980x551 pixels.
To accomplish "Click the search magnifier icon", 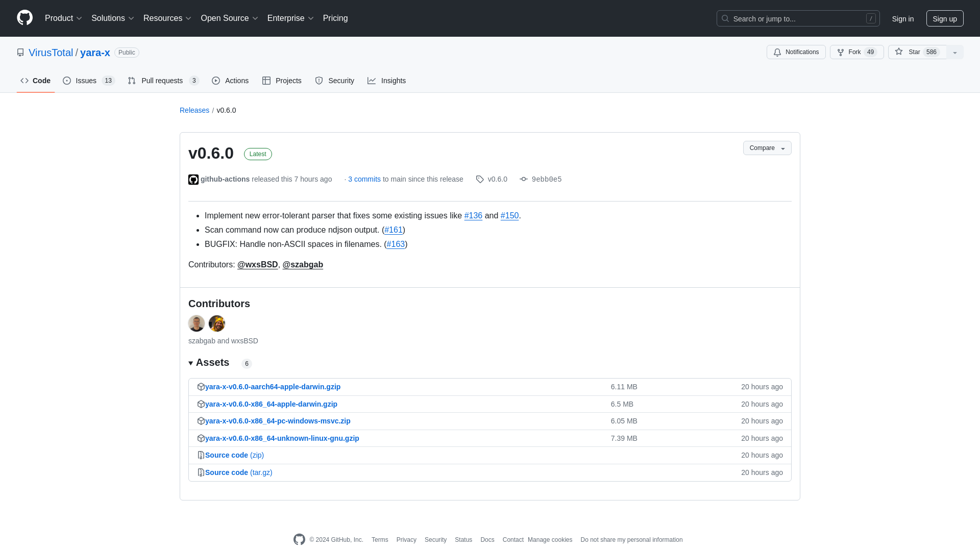I will point(725,18).
